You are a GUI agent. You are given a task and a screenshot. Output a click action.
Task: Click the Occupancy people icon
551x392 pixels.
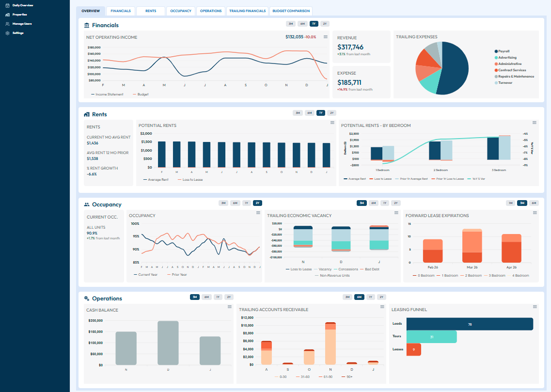coord(87,204)
